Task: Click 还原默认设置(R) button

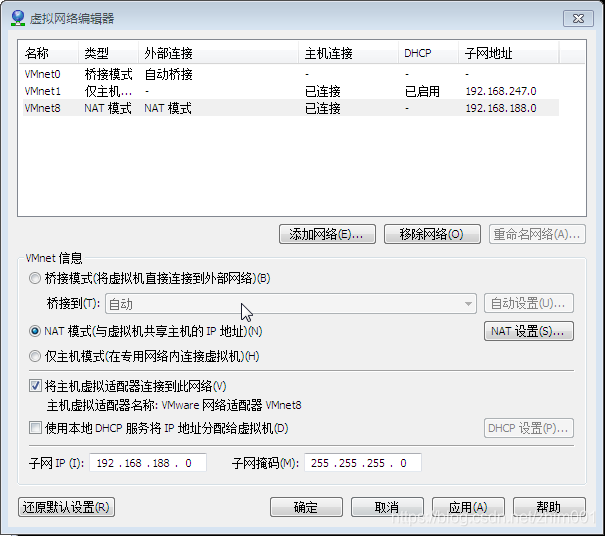Action: click(x=66, y=507)
